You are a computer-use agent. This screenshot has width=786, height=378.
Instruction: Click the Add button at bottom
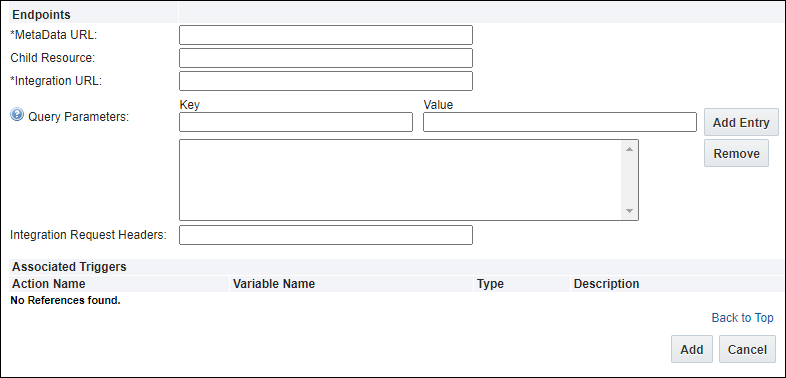click(x=692, y=349)
